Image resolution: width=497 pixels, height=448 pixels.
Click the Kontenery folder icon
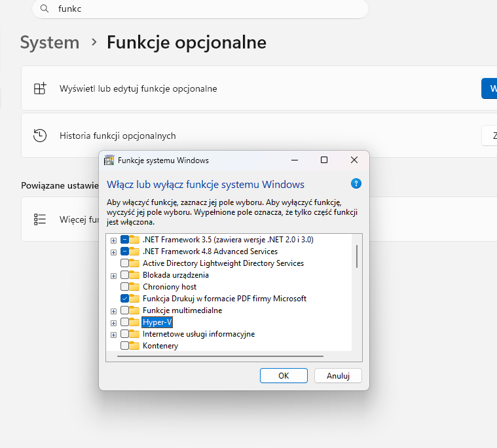coord(135,346)
